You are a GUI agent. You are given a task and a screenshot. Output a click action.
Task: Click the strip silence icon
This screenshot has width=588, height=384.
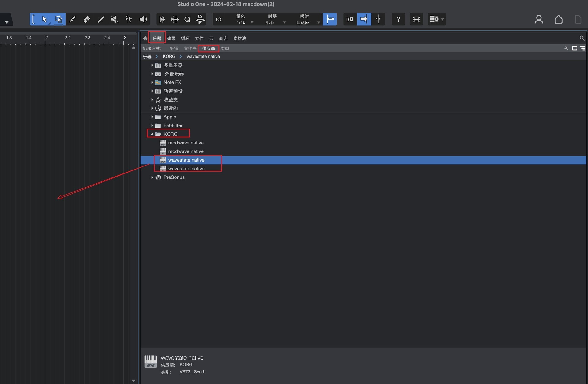(162, 19)
